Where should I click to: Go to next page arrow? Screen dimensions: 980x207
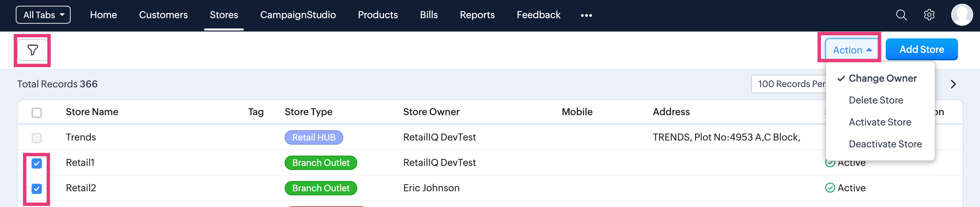[953, 84]
